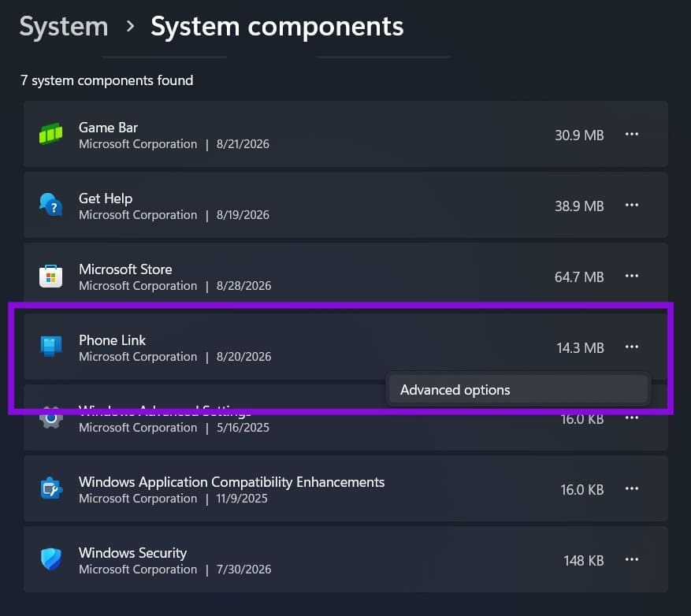Click the 8/28/2026 date under Microsoft Store
Viewport: 691px width, 616px height.
point(243,286)
